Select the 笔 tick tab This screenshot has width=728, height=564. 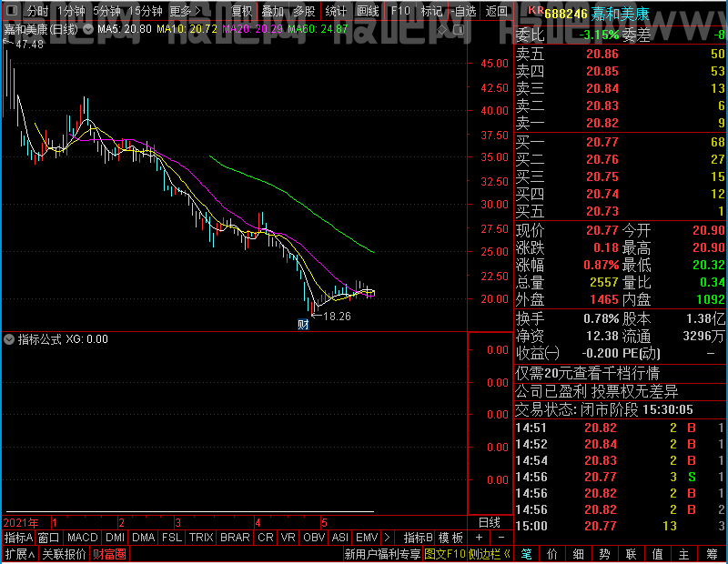[527, 554]
